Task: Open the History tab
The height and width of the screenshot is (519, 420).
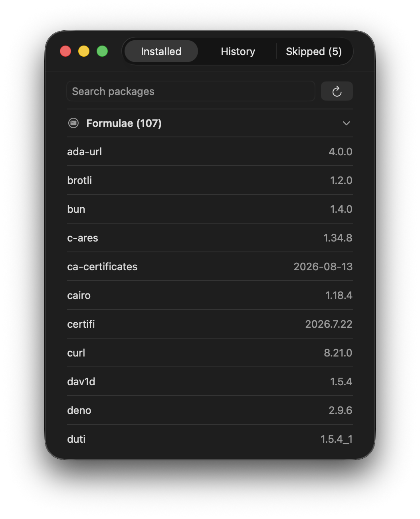Action: (x=238, y=51)
